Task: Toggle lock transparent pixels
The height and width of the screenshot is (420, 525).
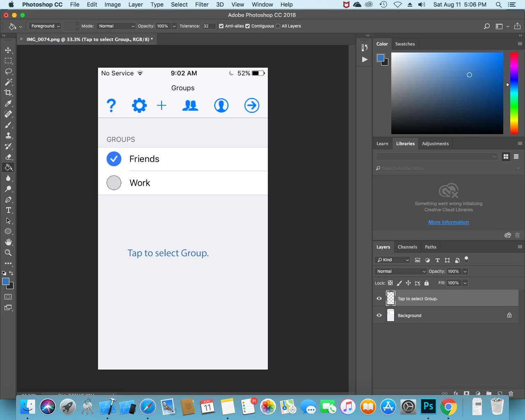Action: (390, 283)
